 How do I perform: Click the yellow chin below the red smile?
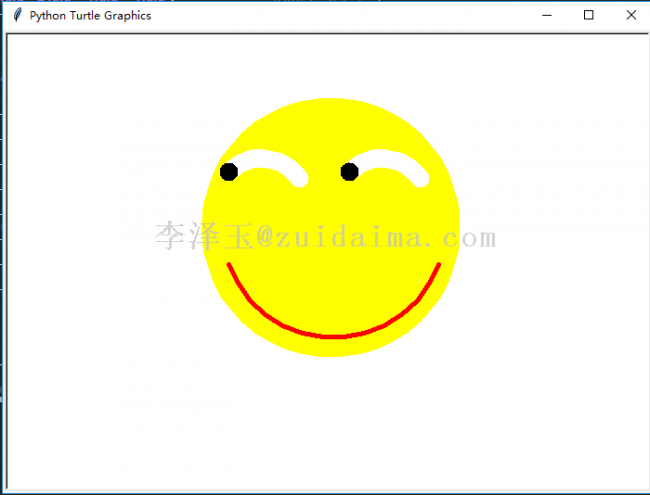332,348
